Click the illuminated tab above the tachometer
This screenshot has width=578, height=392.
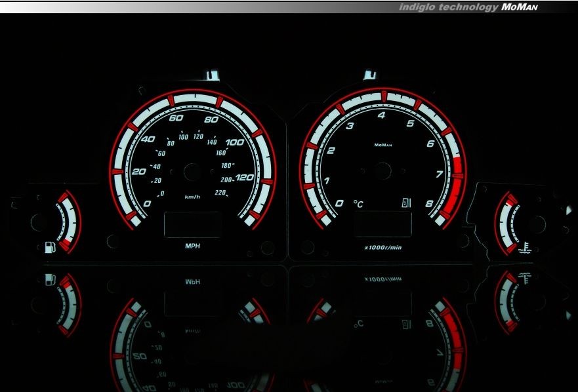pyautogui.click(x=370, y=75)
